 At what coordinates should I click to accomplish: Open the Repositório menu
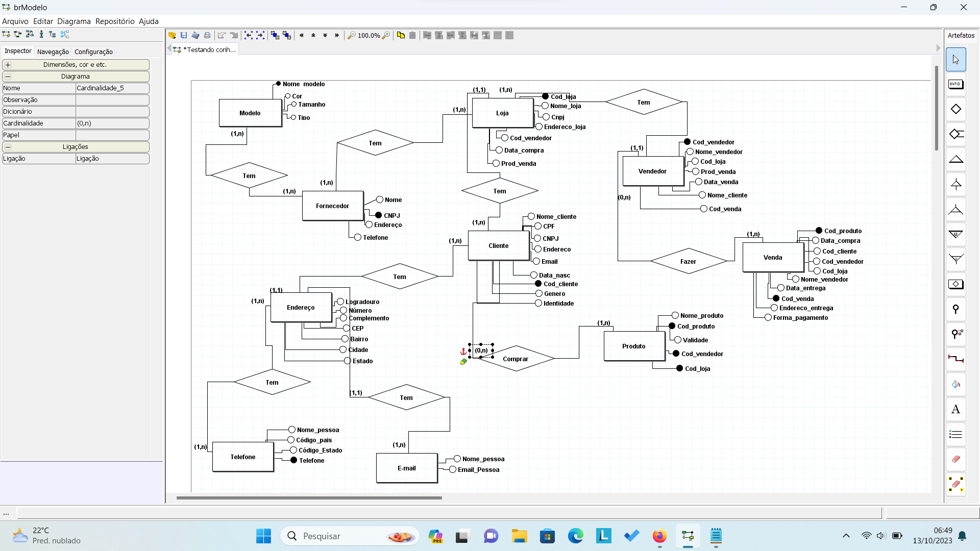tap(115, 21)
